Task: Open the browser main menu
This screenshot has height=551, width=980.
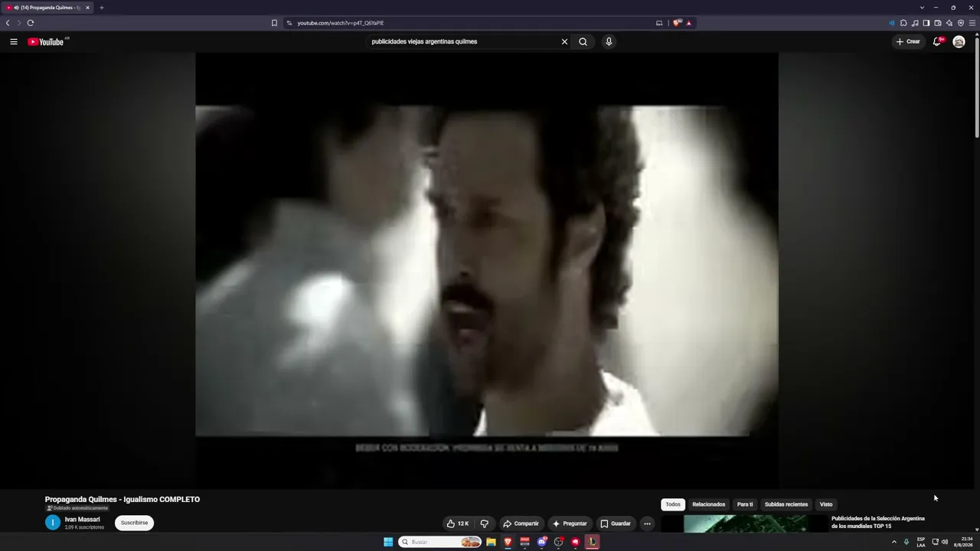Action: pos(972,23)
